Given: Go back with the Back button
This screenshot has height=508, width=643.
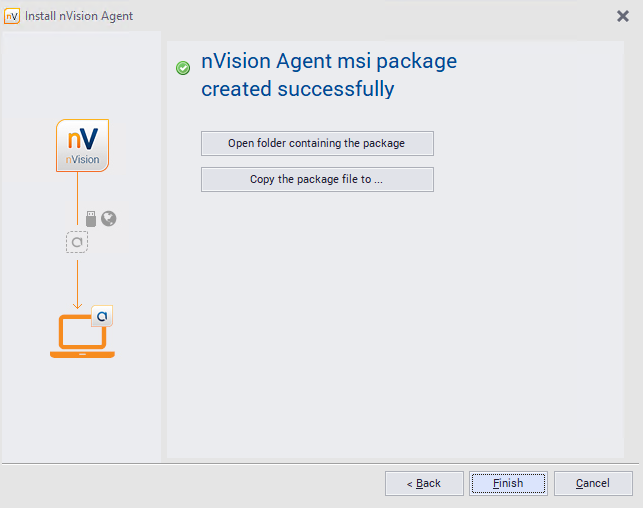Looking at the screenshot, I should pyautogui.click(x=424, y=483).
